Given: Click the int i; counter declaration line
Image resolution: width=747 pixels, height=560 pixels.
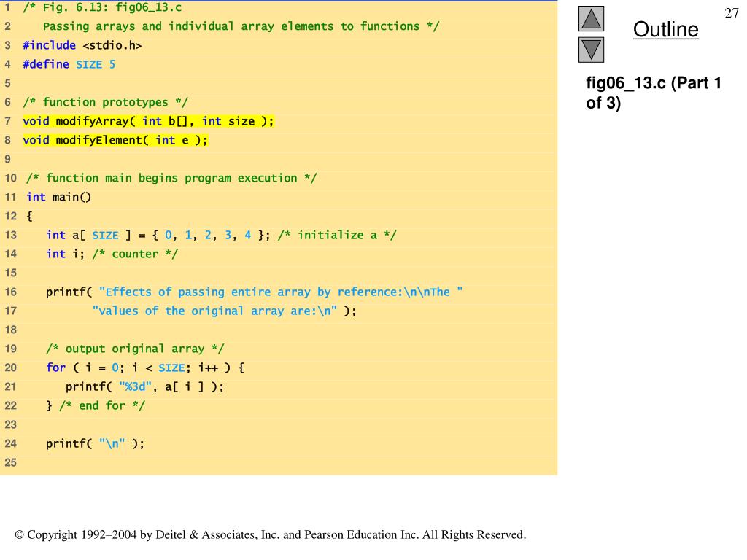Looking at the screenshot, I should pyautogui.click(x=112, y=254).
